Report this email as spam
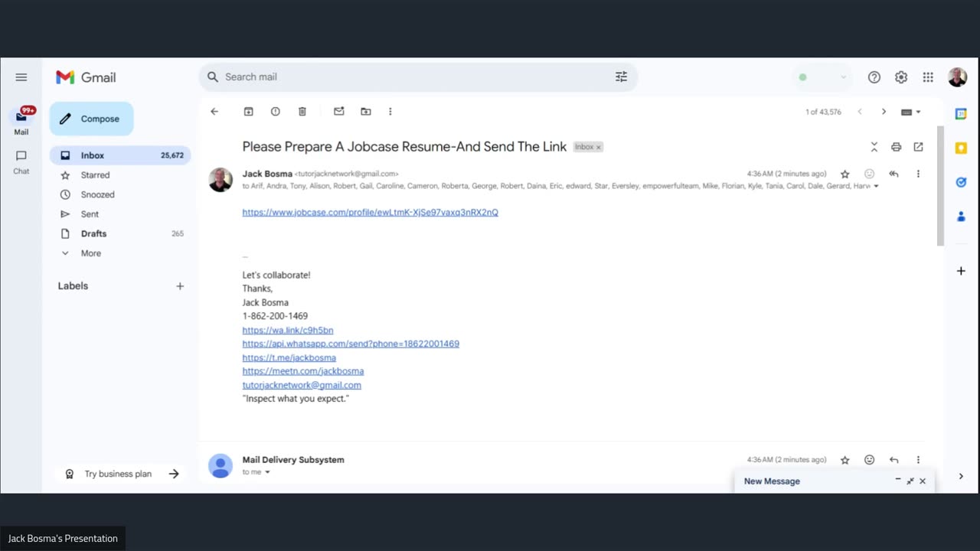Screen dimensions: 980x551 [276, 112]
